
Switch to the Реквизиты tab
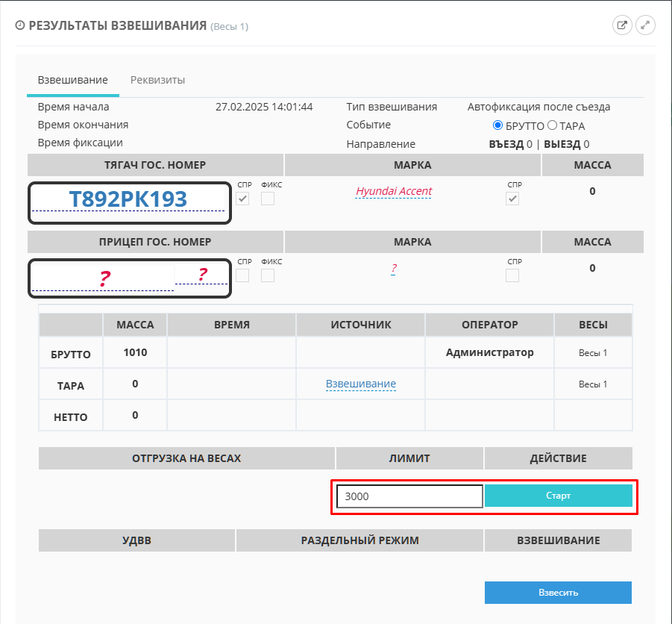[x=157, y=80]
